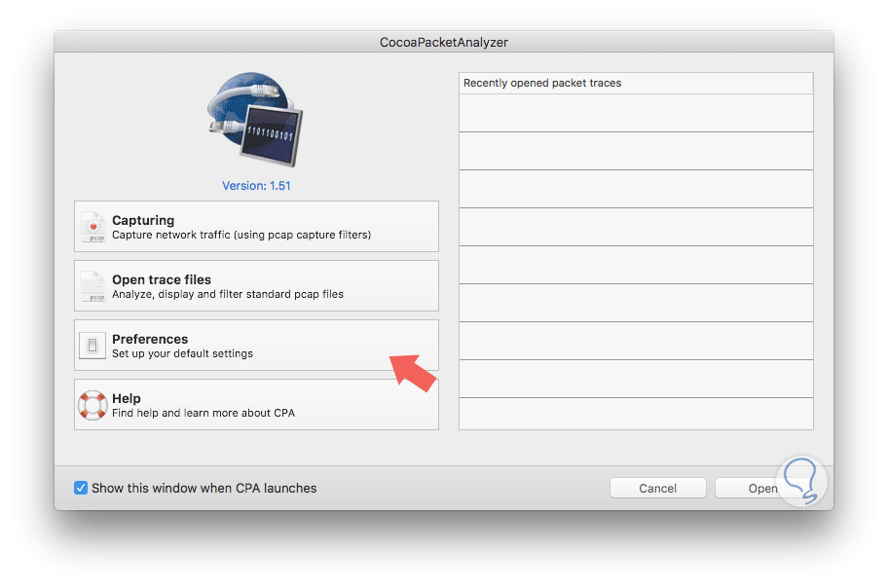This screenshot has height=588, width=888.
Task: Click the Version: 1.51 text
Action: click(256, 186)
